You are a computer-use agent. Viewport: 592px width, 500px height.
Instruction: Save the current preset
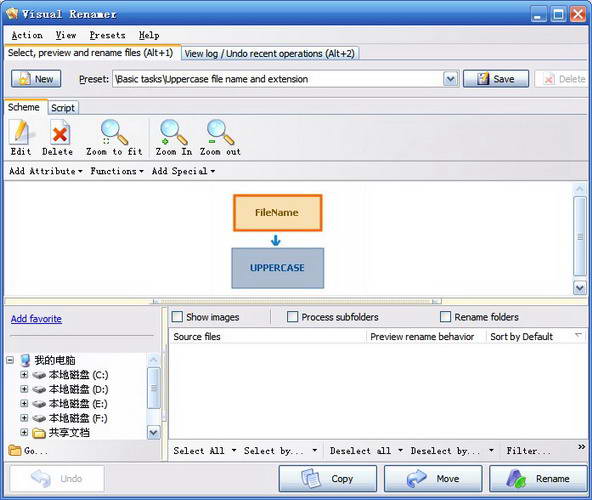click(x=496, y=79)
